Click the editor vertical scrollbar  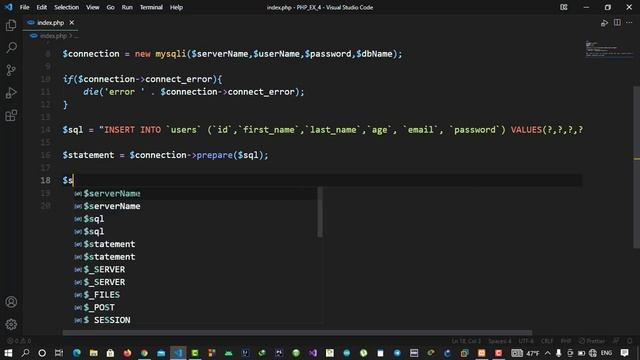click(x=636, y=167)
